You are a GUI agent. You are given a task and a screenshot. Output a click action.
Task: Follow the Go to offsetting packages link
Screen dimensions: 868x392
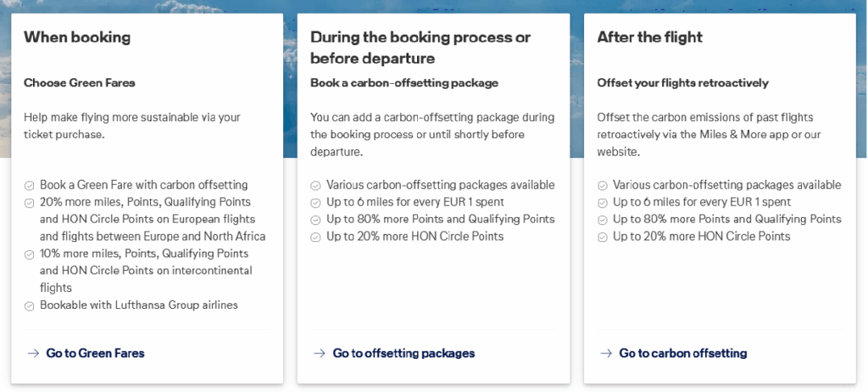coord(403,353)
